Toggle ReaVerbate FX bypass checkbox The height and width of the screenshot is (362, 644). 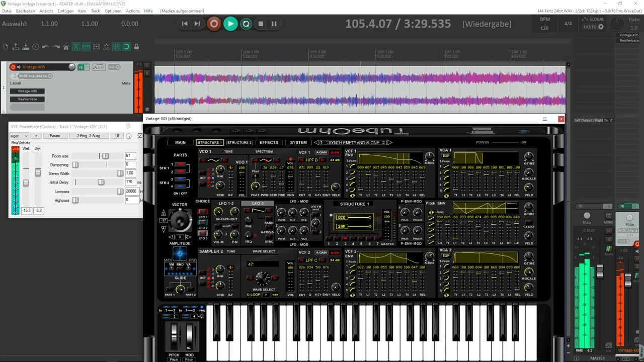pos(140,136)
